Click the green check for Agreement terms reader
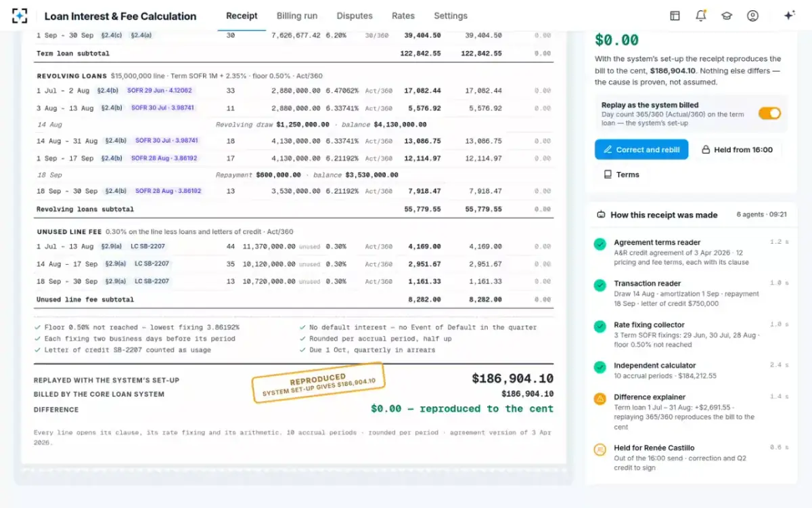The width and height of the screenshot is (812, 508). [600, 244]
